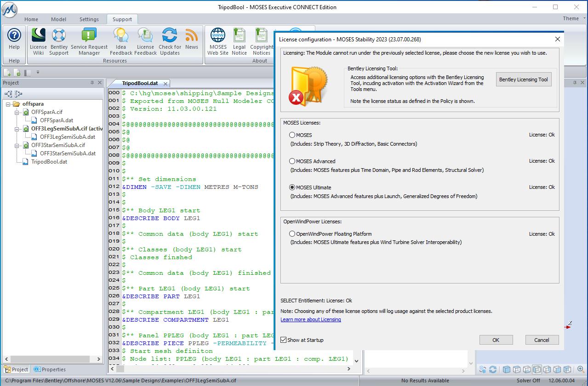This screenshot has height=386, width=588.
Task: Open the quick access toolbar customize dropdown
Action: pos(38,73)
